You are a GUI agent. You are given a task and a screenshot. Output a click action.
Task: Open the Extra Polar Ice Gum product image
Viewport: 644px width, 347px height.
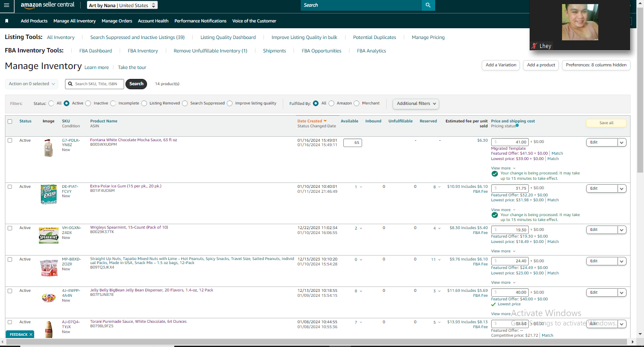tap(48, 194)
